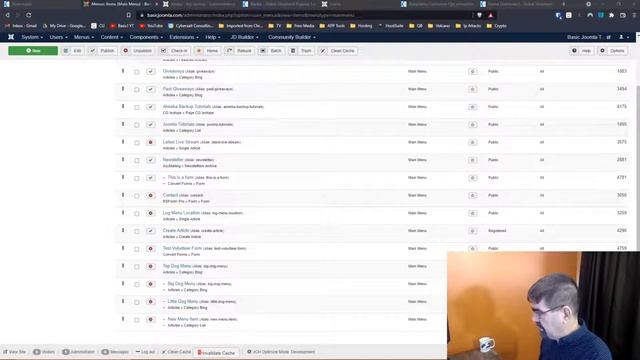This screenshot has height=360, width=640.
Task: Click the Rebuild toolbar button
Action: (x=240, y=51)
